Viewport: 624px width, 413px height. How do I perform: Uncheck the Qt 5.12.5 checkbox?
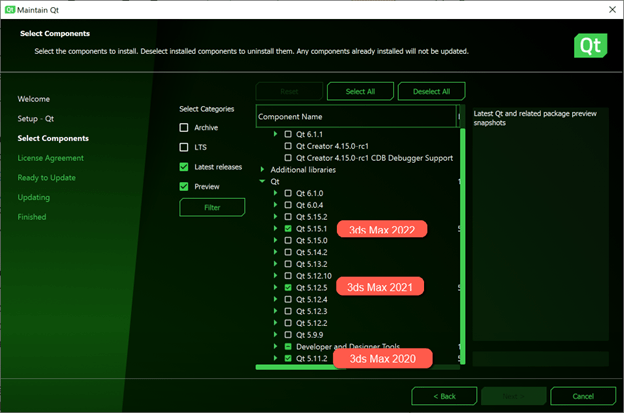coord(288,288)
